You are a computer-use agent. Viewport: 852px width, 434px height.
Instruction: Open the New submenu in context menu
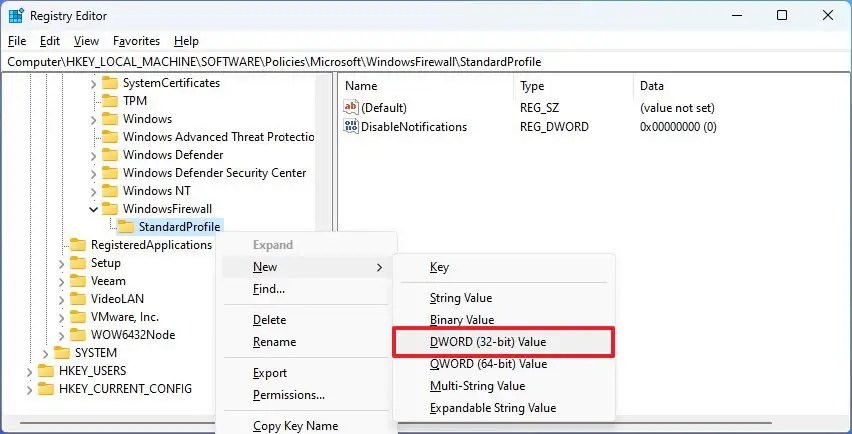307,267
